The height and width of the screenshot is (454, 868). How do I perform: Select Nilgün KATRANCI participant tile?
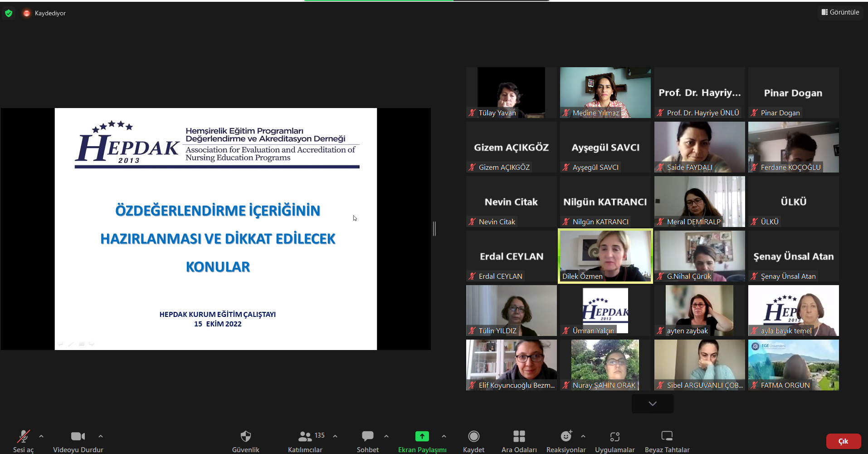(605, 202)
